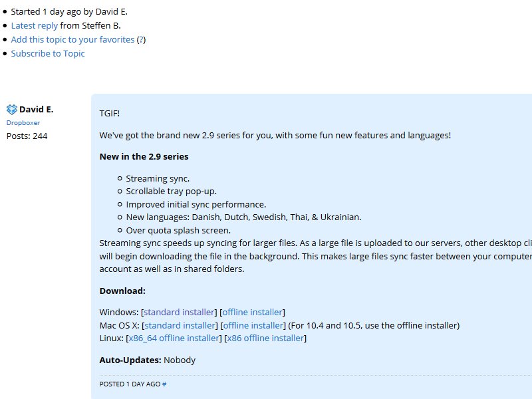532x399 pixels.
Task: Click the 'New languages: Danish, Dutch' bullet
Action: 243,217
